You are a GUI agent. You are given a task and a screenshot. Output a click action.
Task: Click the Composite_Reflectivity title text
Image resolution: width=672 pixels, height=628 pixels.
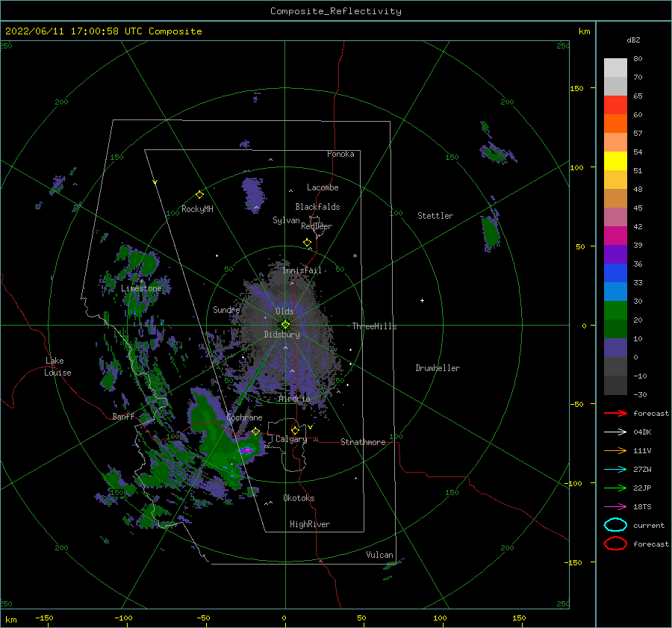[x=336, y=11]
